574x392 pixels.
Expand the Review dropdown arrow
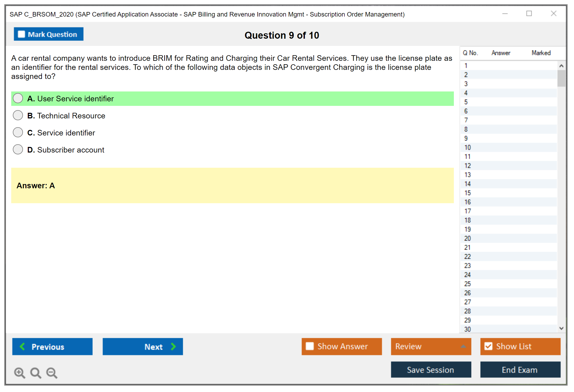463,346
